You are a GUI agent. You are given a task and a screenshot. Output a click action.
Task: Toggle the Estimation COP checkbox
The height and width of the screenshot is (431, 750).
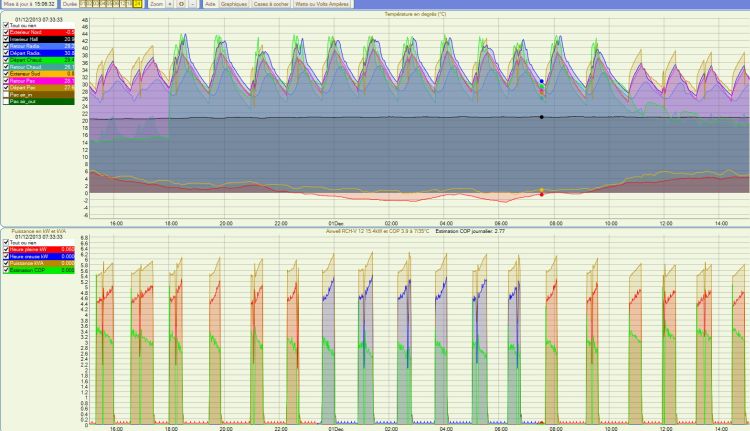pos(5,270)
